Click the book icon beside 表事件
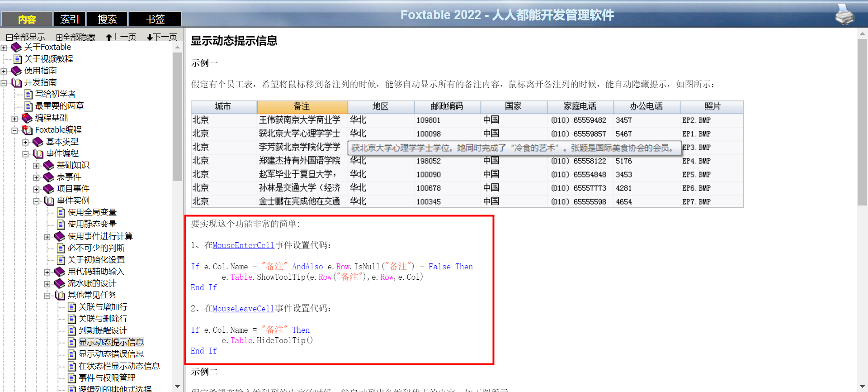 coord(49,177)
